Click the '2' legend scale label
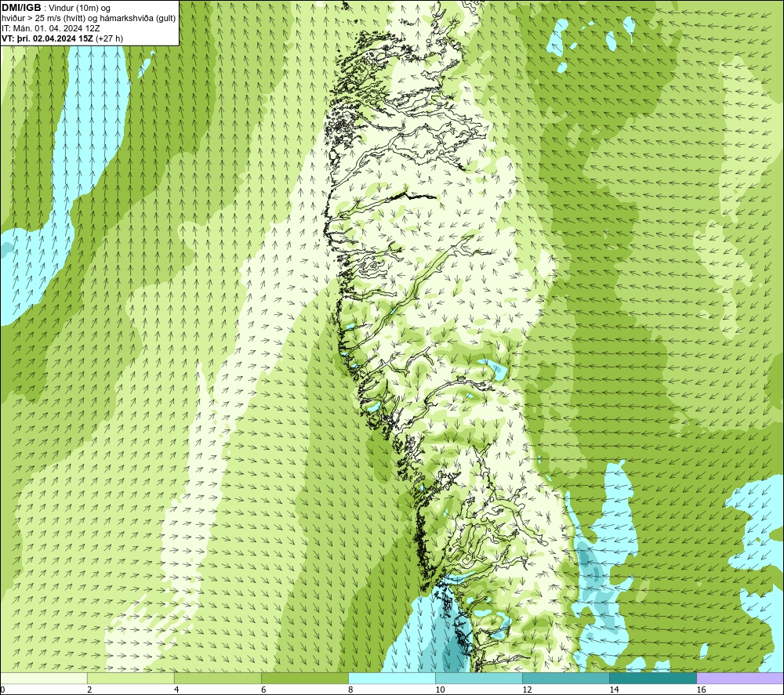 point(89,690)
